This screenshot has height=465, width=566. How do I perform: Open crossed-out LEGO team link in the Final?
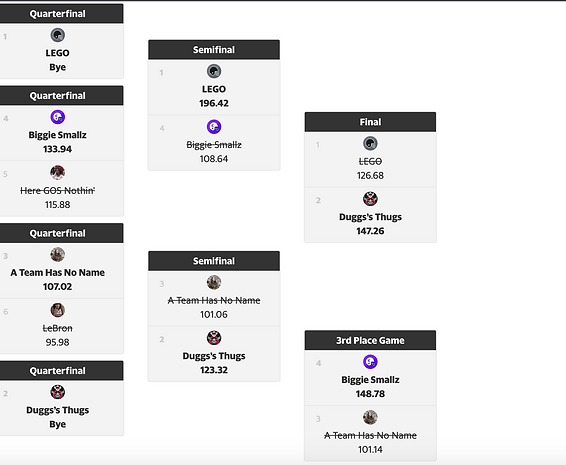click(x=370, y=161)
